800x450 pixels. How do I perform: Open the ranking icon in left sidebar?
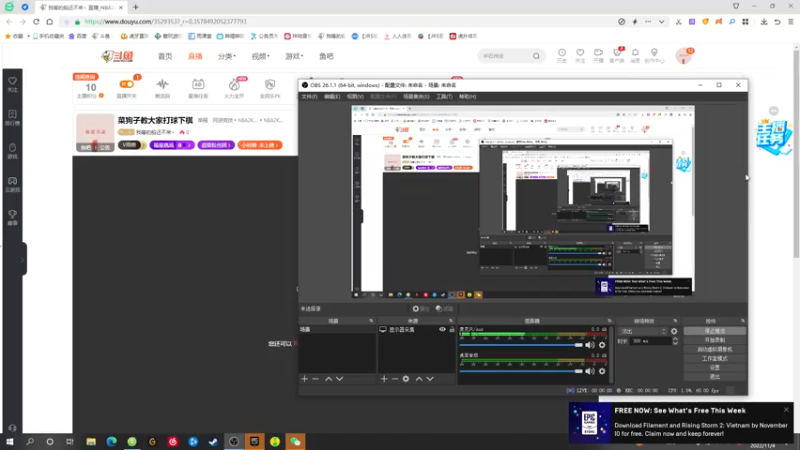point(13,117)
